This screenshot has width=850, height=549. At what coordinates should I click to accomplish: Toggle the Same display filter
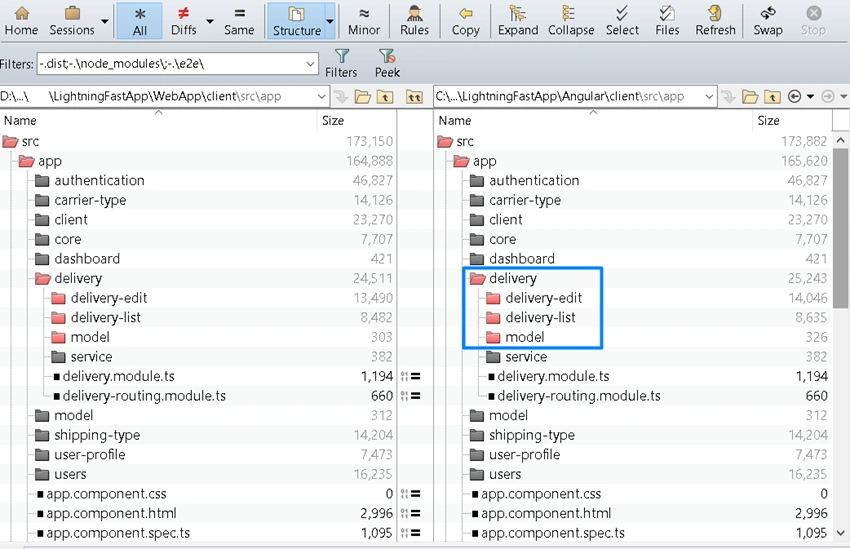pyautogui.click(x=239, y=21)
